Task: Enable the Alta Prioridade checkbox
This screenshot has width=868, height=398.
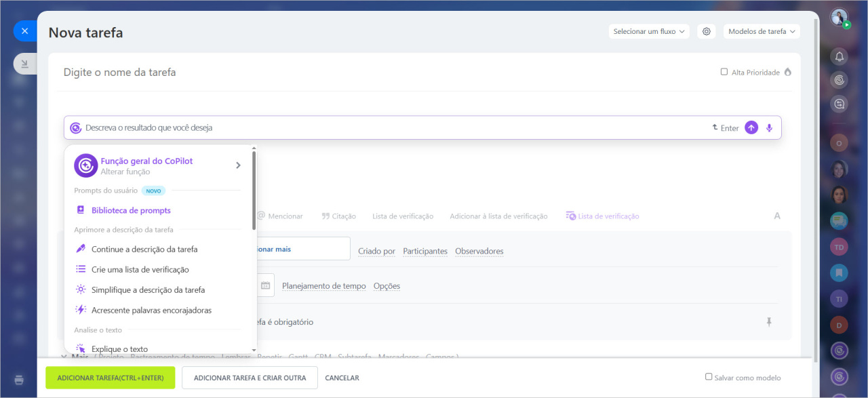Action: pyautogui.click(x=724, y=71)
